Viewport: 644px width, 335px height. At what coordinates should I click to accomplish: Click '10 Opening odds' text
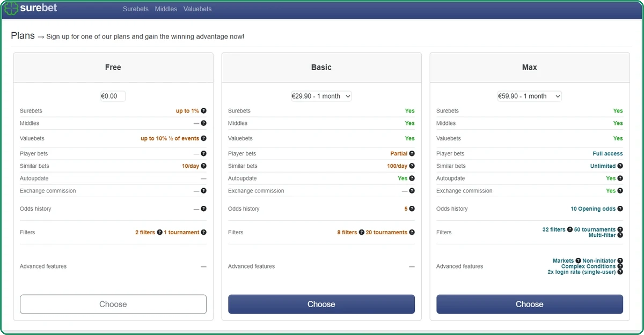593,209
